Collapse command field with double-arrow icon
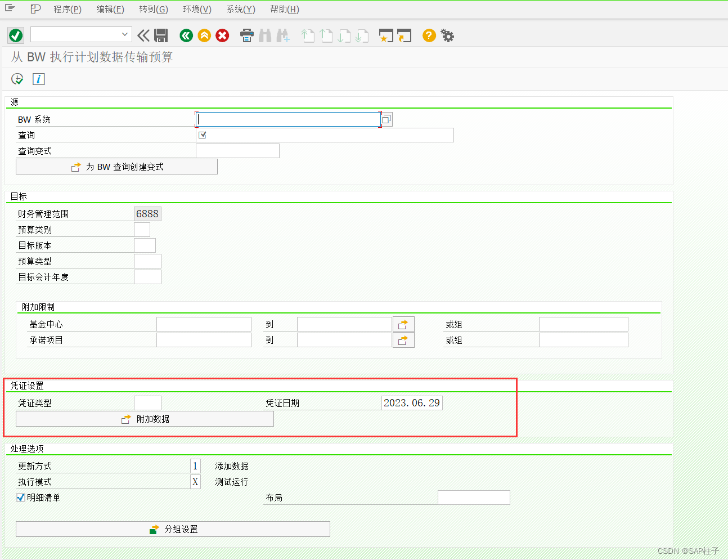This screenshot has height=560, width=728. (x=143, y=35)
